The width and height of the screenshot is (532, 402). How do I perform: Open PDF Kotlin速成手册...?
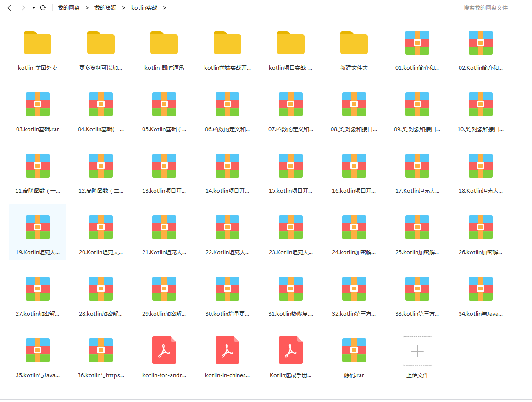[291, 350]
